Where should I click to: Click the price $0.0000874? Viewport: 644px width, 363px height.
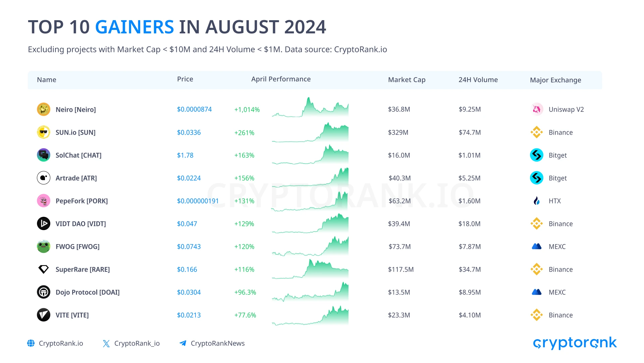point(195,109)
